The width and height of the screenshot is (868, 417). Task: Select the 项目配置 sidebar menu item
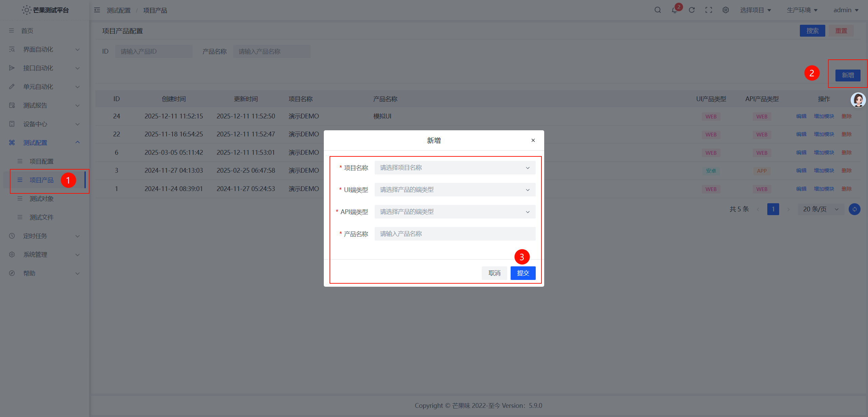pos(41,162)
